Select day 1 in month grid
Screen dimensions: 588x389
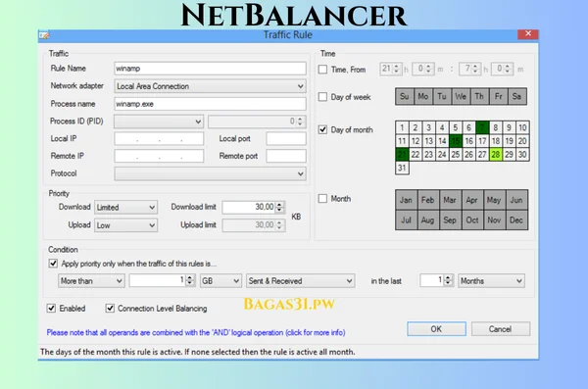402,127
